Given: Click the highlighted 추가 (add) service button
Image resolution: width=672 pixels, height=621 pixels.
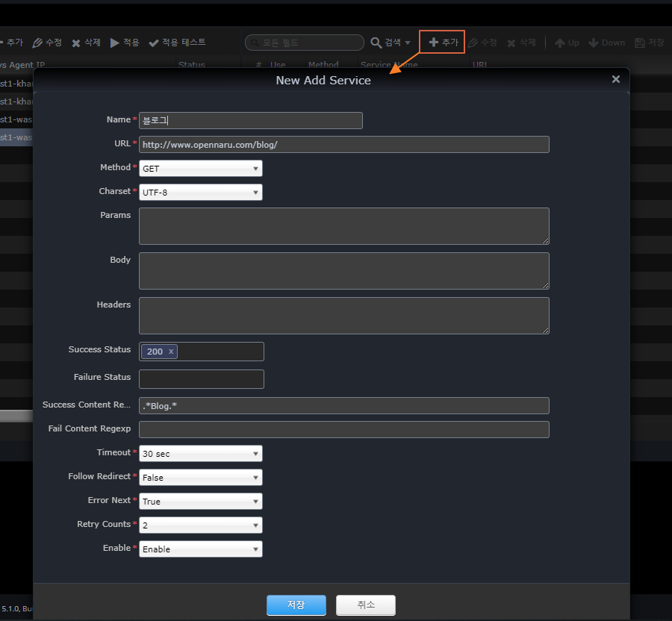Looking at the screenshot, I should [x=442, y=43].
